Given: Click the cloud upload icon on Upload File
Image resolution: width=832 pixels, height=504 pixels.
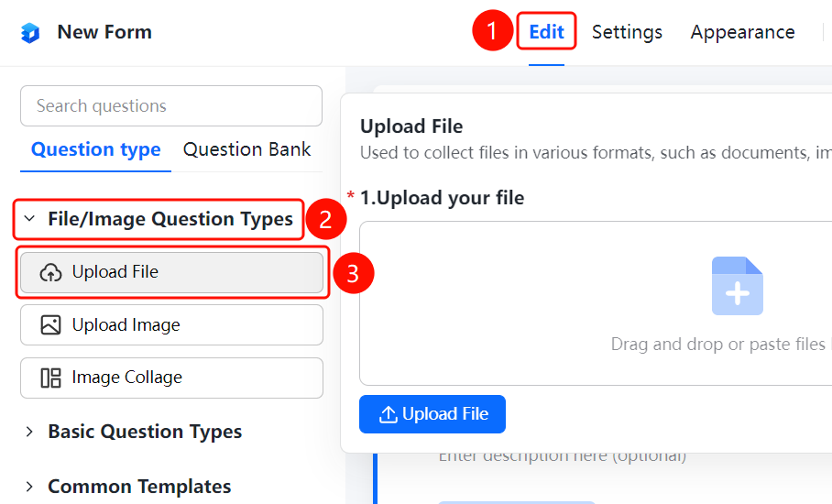Looking at the screenshot, I should pos(50,272).
